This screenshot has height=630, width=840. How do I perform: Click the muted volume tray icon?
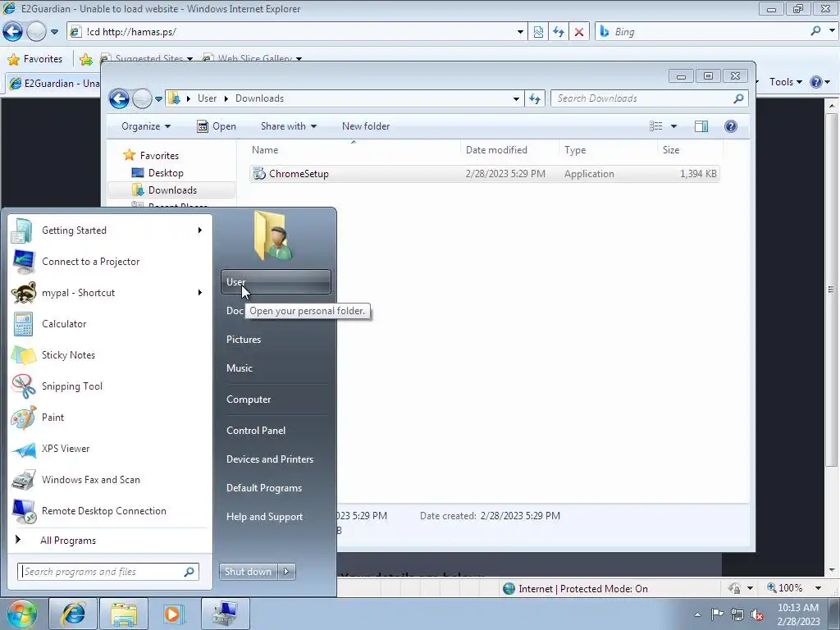(757, 614)
